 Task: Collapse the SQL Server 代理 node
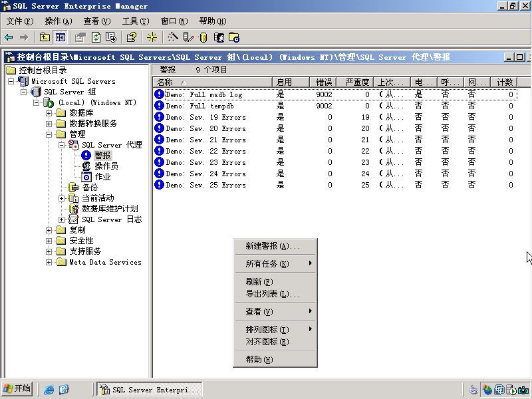61,145
